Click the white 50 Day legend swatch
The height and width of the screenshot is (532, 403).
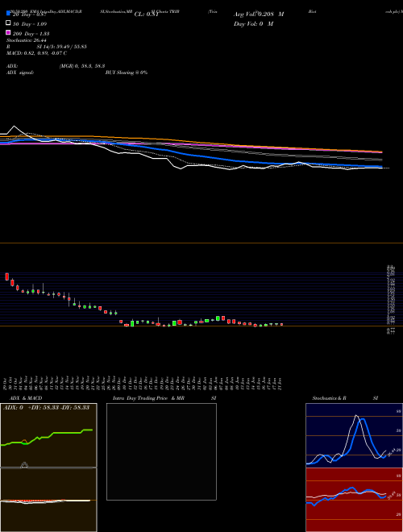click(x=8, y=23)
